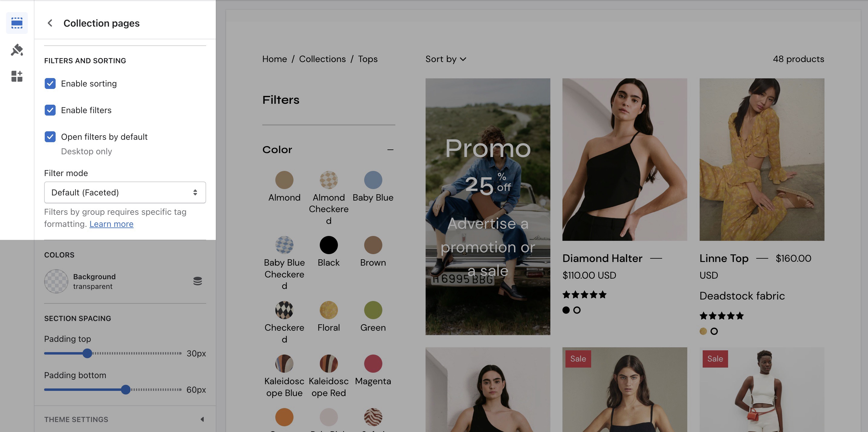Open the Add apps icon

tap(17, 76)
